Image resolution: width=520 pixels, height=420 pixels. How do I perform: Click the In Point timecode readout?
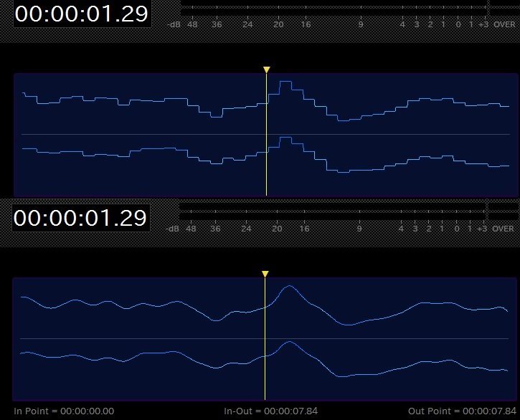tap(64, 411)
